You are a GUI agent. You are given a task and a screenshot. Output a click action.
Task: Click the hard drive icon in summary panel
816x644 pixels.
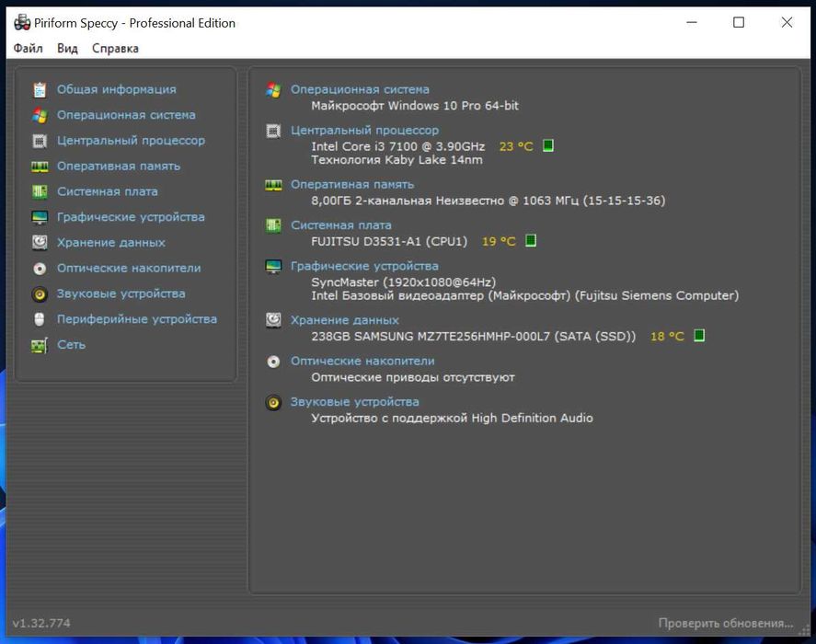tap(273, 320)
